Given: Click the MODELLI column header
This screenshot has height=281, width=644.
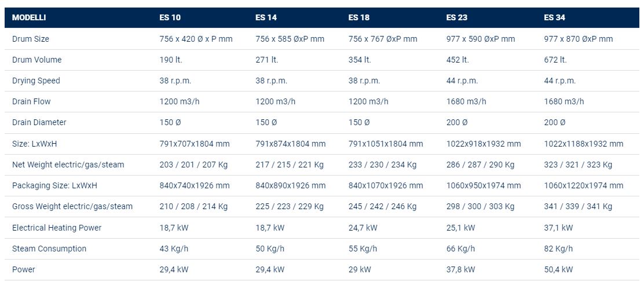Looking at the screenshot, I should [x=29, y=17].
